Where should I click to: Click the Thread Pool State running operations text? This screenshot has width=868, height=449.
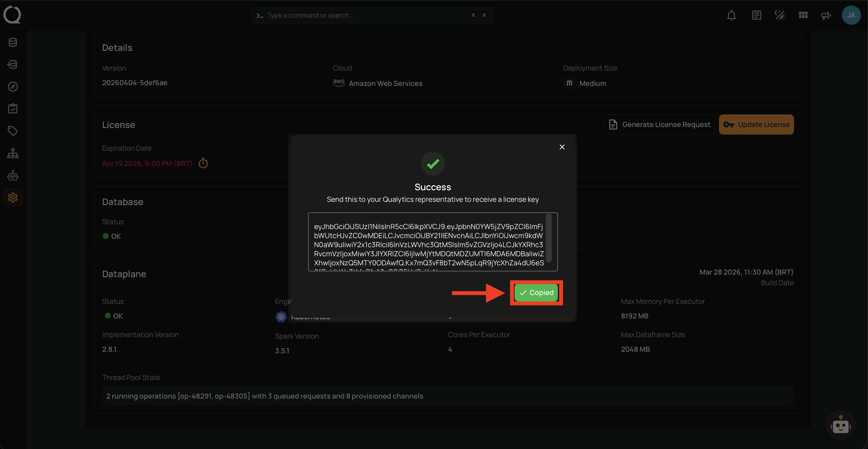265,396
